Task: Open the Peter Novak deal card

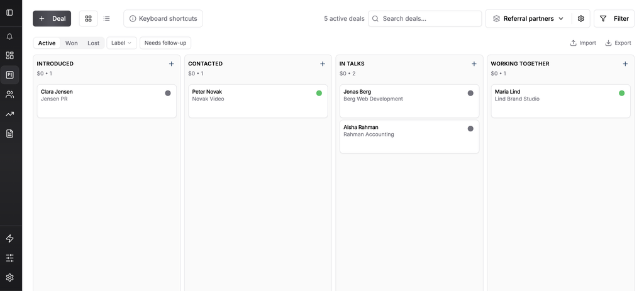Action: [x=258, y=101]
